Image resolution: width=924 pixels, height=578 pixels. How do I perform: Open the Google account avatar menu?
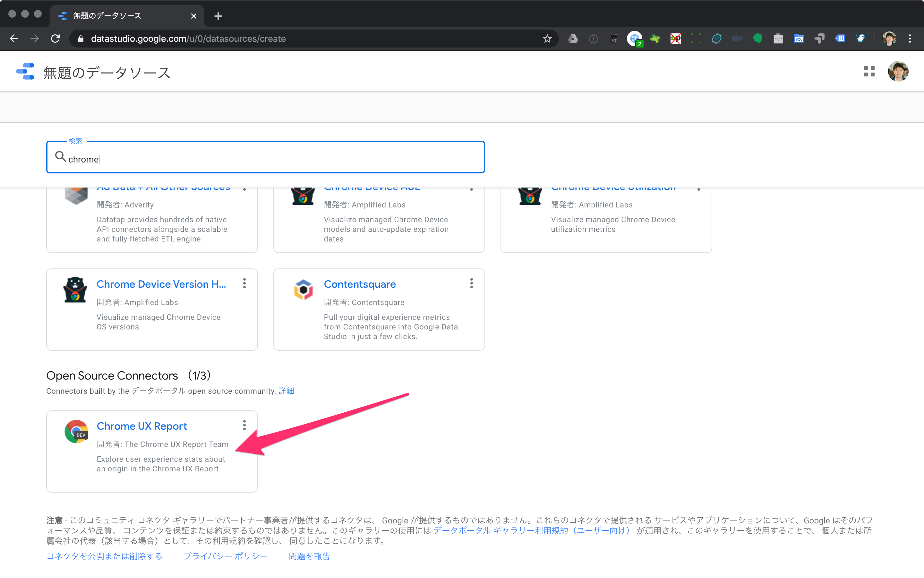898,72
